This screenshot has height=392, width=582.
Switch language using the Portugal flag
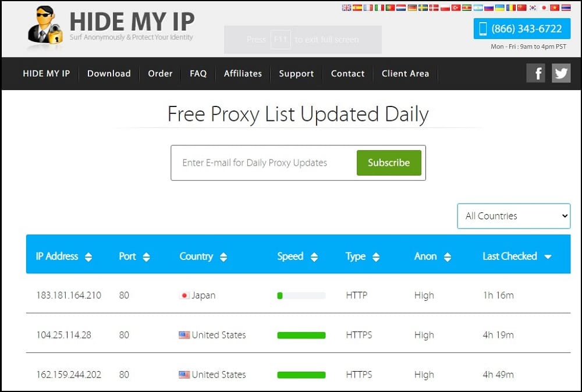390,8
